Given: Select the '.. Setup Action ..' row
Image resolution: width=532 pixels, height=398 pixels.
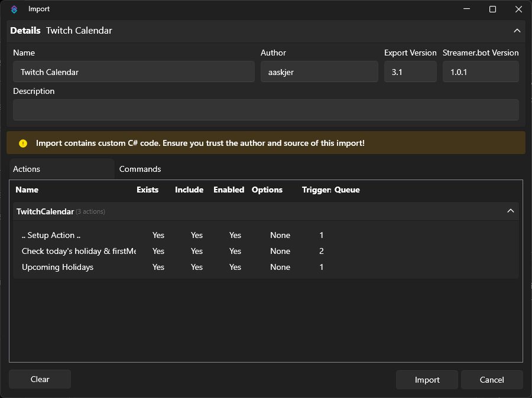Looking at the screenshot, I should pyautogui.click(x=51, y=235).
